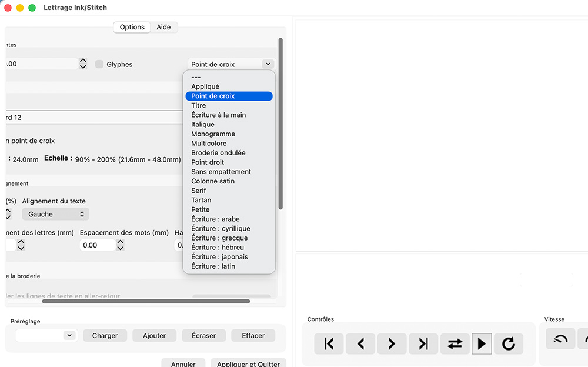
Task: Select Écriture : arabe
Action: (229, 219)
